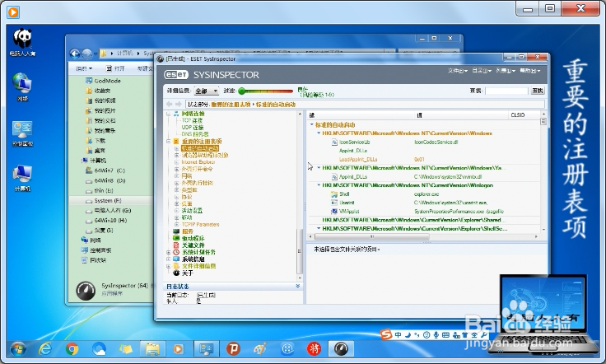
Task: Select the TCP 连接 tree item
Action: point(192,120)
